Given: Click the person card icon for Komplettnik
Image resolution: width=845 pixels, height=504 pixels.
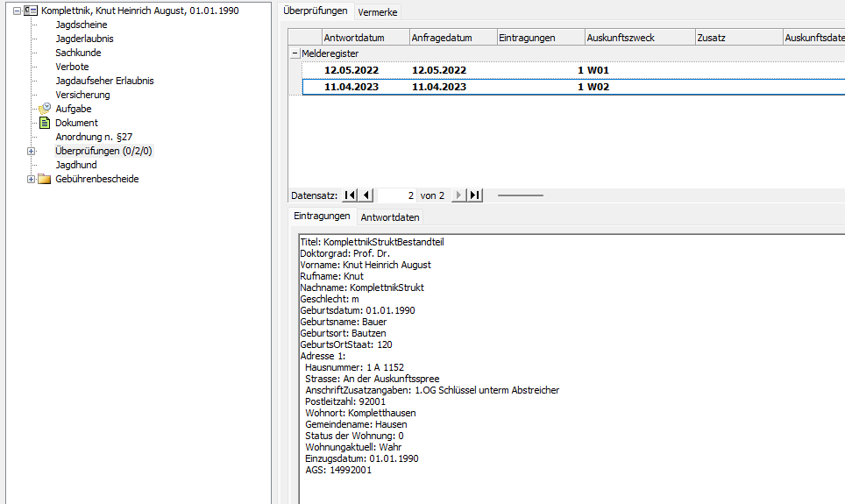Looking at the screenshot, I should tap(31, 11).
